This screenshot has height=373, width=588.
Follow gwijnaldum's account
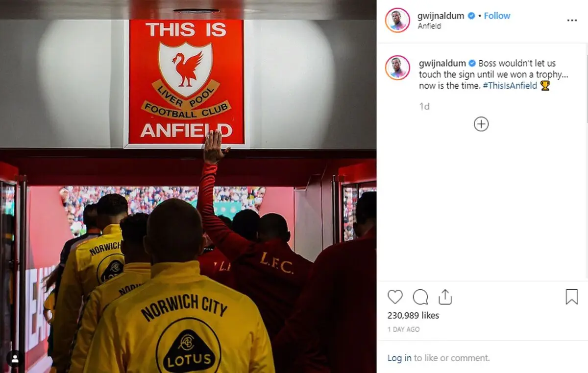(497, 16)
